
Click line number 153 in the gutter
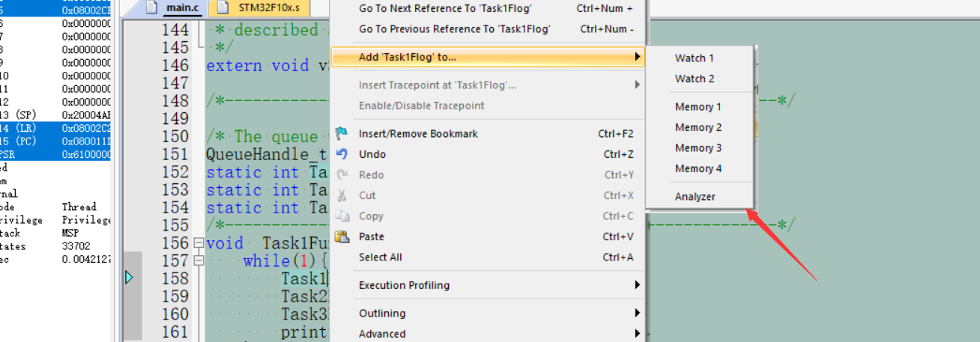tap(175, 190)
